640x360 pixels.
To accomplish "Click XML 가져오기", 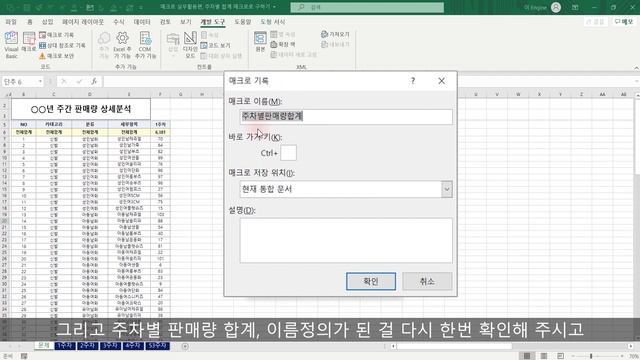I will [x=335, y=34].
